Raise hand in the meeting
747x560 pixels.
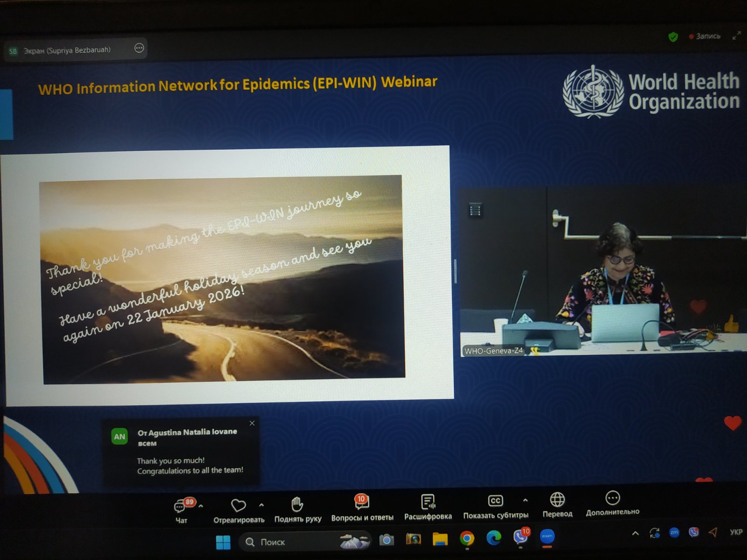297,504
